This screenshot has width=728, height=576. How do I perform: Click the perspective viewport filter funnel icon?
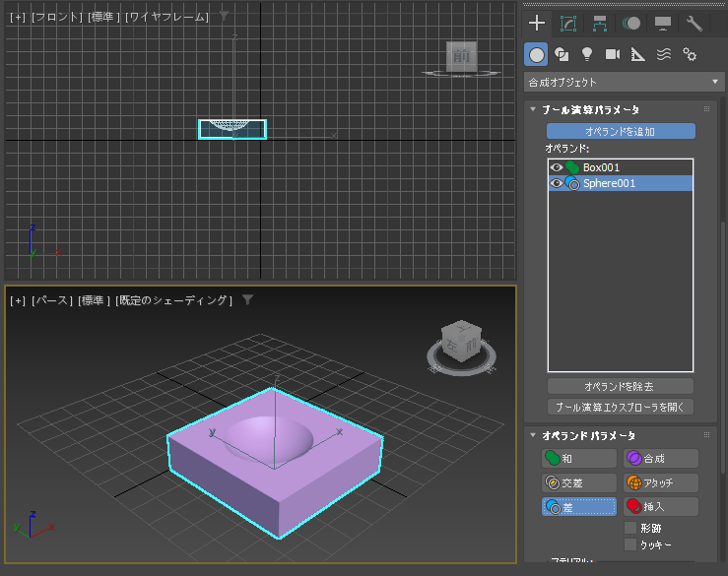(x=247, y=300)
